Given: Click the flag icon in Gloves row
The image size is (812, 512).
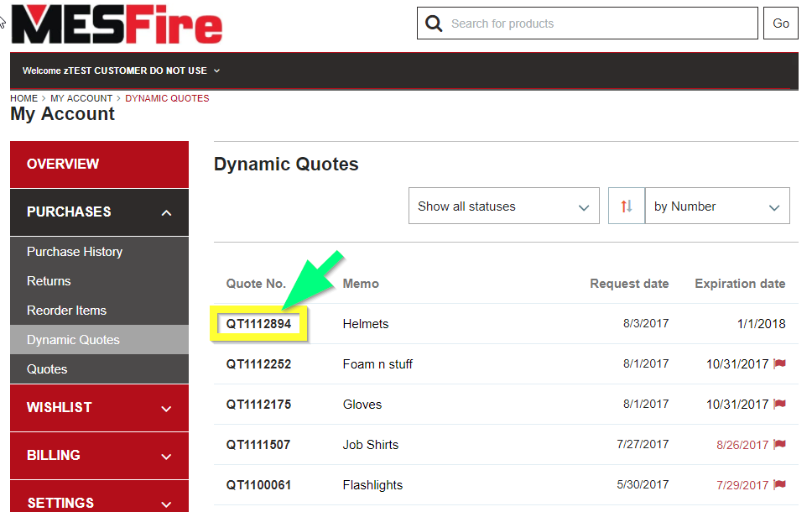Looking at the screenshot, I should 779,404.
